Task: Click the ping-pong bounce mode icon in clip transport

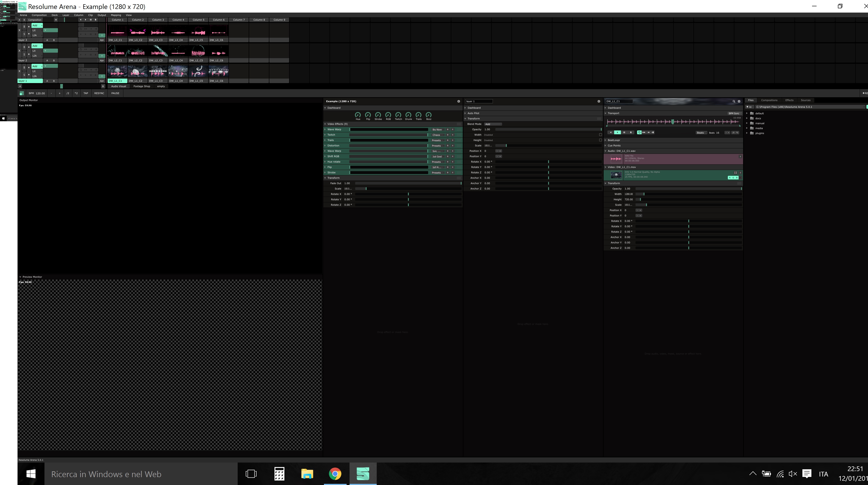Action: pos(644,132)
